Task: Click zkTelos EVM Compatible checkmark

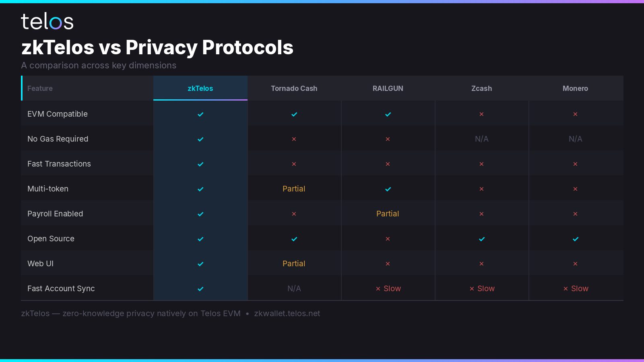Action: coord(200,114)
